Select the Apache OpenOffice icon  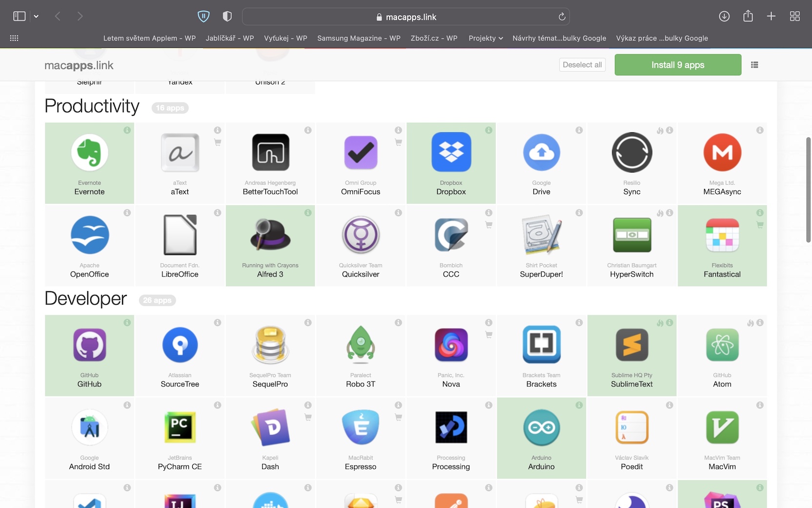[90, 235]
